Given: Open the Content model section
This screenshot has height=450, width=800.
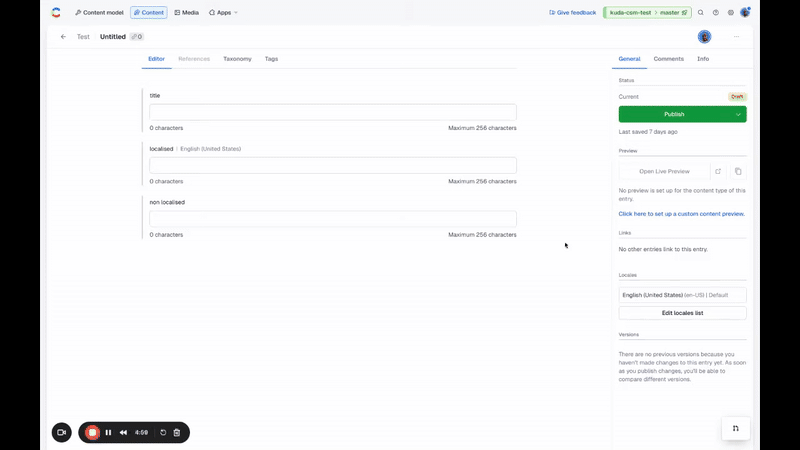Looking at the screenshot, I should click(99, 13).
